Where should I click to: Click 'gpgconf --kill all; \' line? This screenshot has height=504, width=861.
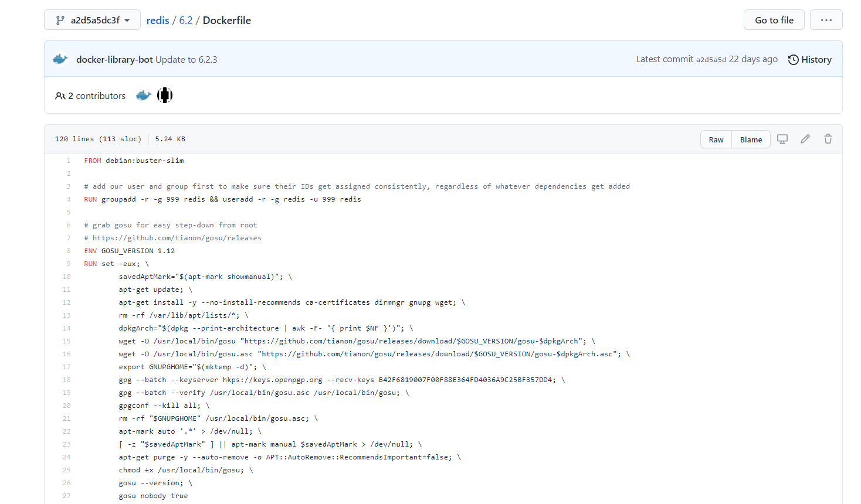[x=164, y=406]
